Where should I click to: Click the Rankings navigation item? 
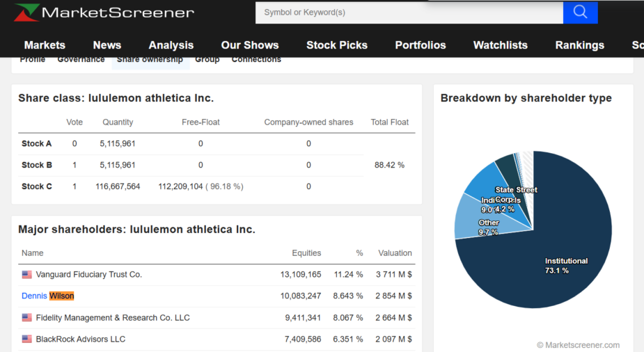tap(579, 45)
